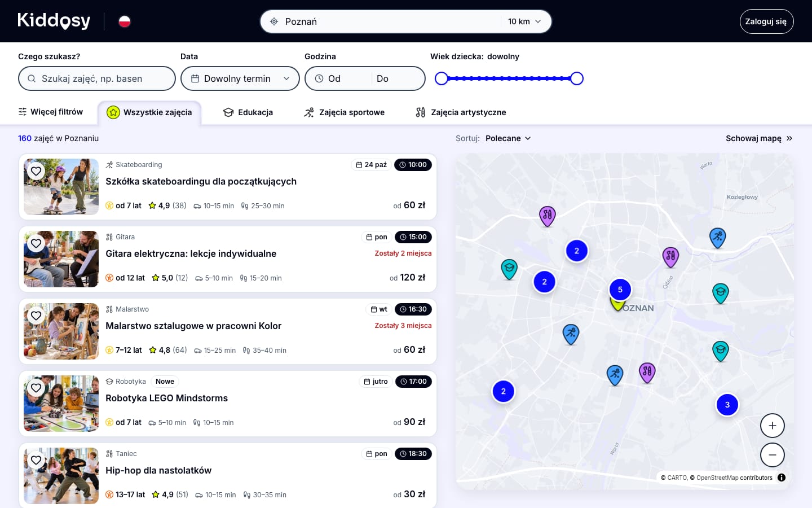Screen dimensions: 812x508
Task: Click Zostały 2 miejsca on the guitar card
Action: coord(403,253)
